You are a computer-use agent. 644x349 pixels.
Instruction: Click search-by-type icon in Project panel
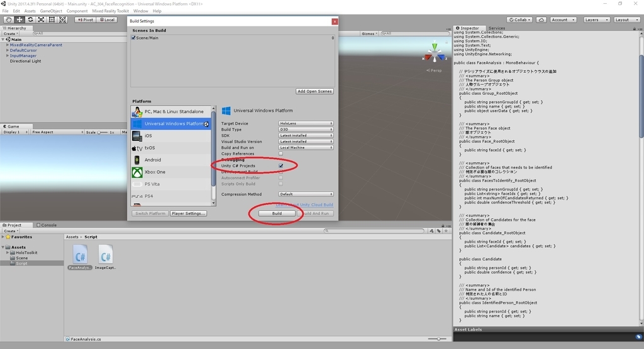(x=431, y=231)
